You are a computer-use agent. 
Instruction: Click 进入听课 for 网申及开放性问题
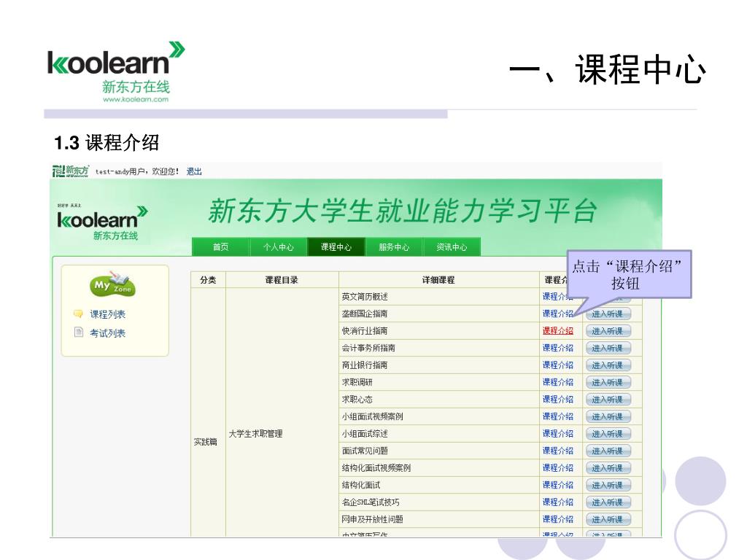[x=608, y=519]
